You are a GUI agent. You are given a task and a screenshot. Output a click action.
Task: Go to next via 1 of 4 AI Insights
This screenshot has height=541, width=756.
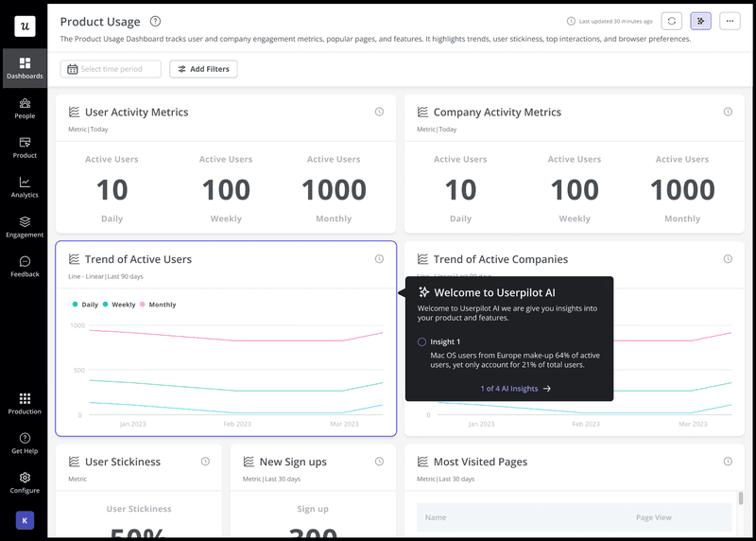515,389
